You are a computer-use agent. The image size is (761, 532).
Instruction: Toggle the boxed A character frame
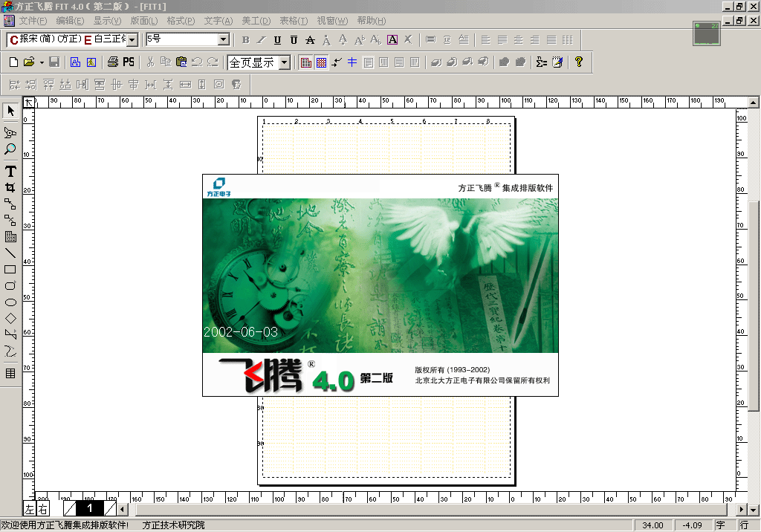point(392,40)
